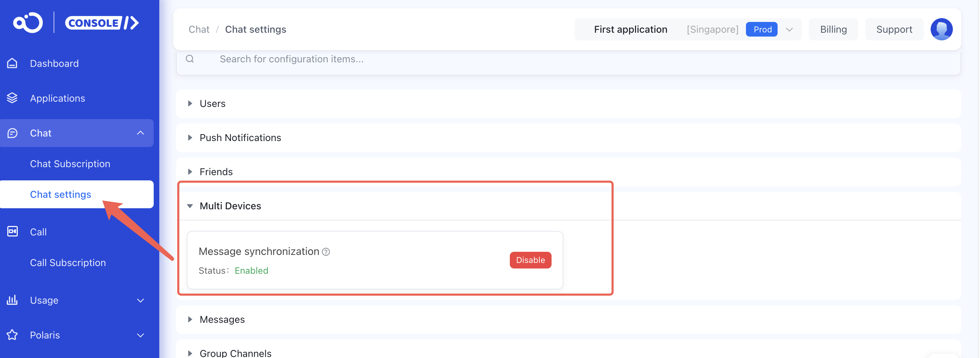980x358 pixels.
Task: Disable message synchronization
Action: [x=530, y=260]
